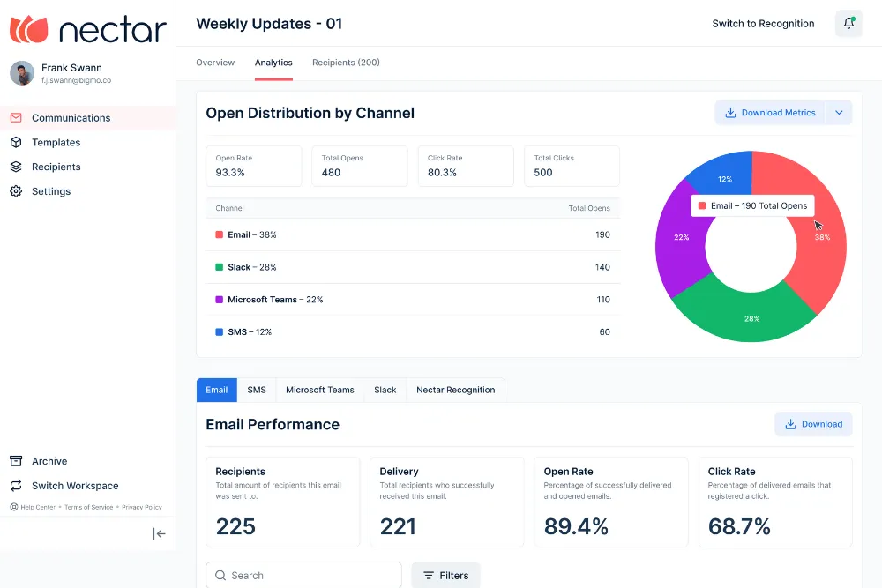Click the Click Rate 68.7% card
This screenshot has height=588, width=882.
(775, 502)
